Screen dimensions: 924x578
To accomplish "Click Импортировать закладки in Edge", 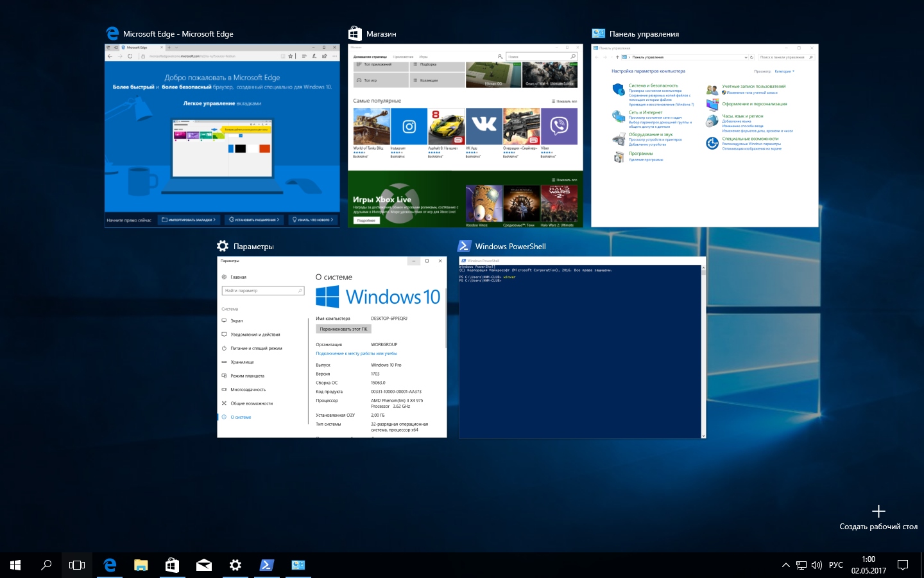I will coord(189,220).
